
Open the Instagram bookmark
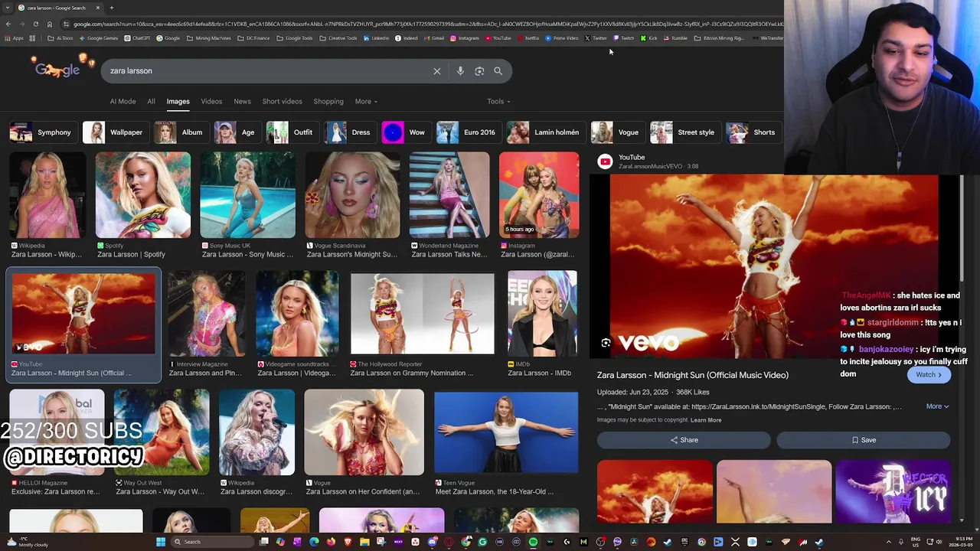pos(465,38)
